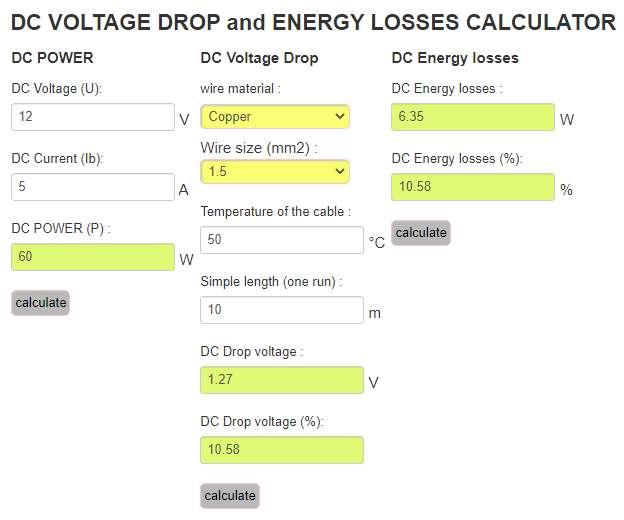Click the "Simple length (one run)" label

pyautogui.click(x=271, y=281)
